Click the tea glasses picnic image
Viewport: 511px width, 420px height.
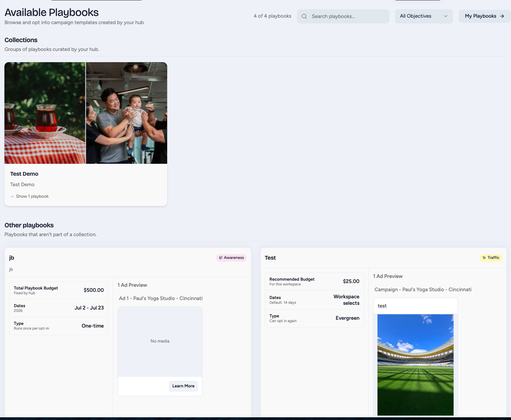45,113
